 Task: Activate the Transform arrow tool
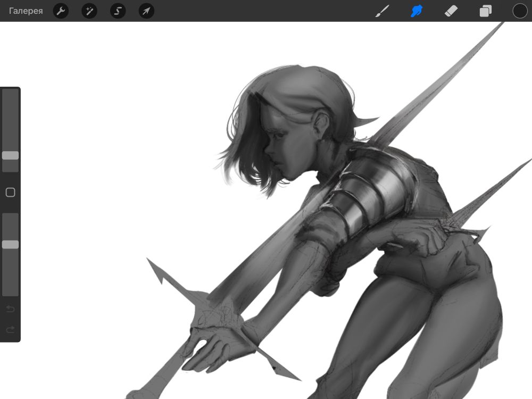pyautogui.click(x=147, y=11)
